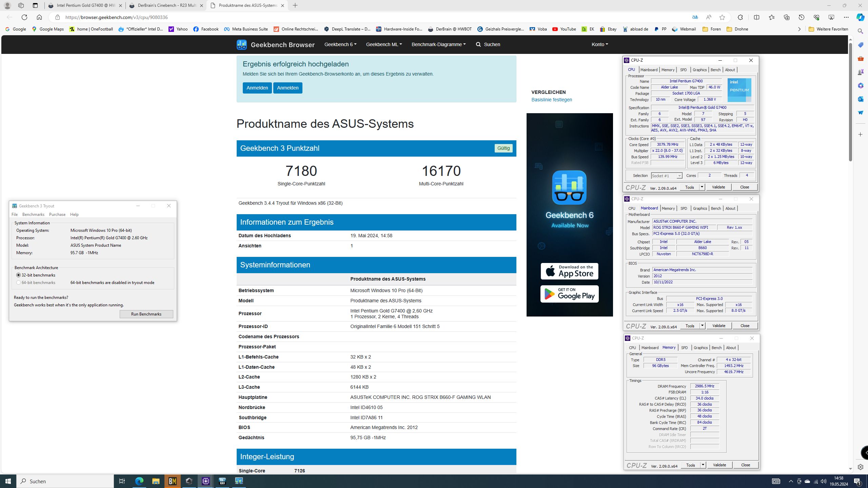This screenshot has height=488, width=868.
Task: Click the first Anmelden button
Action: click(257, 88)
